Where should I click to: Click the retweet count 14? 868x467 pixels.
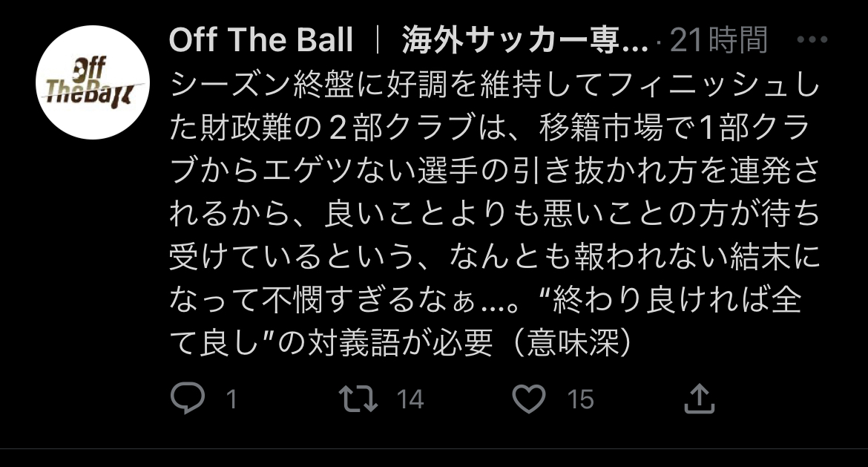click(410, 399)
